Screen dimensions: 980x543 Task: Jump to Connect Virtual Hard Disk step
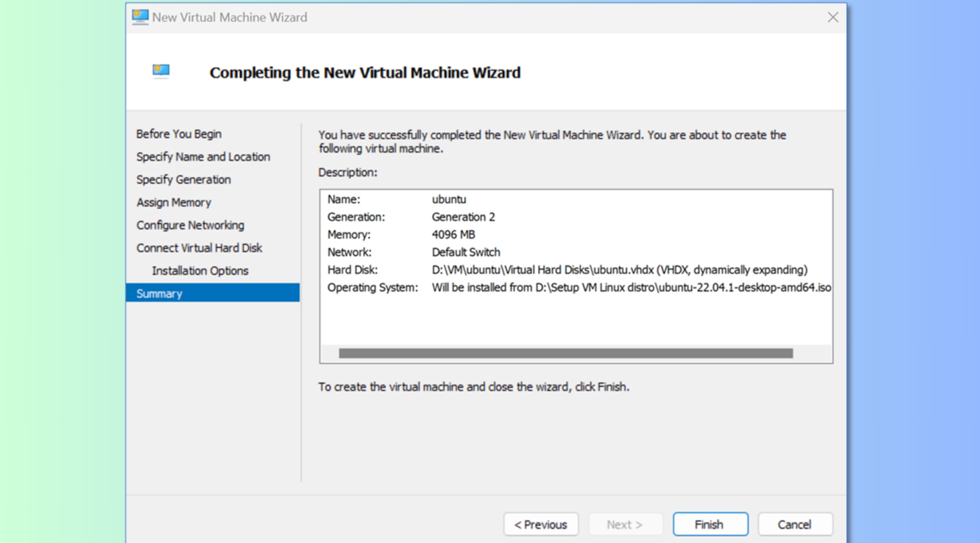coord(199,248)
